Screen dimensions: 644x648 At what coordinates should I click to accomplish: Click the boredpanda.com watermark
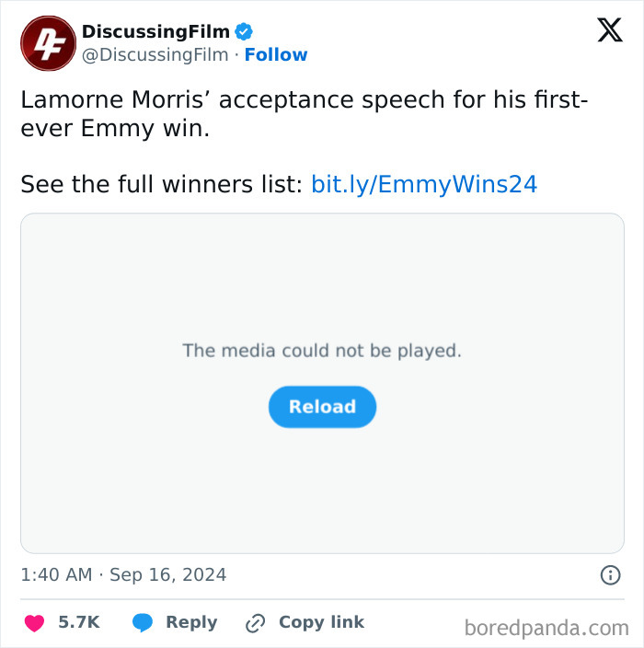546,628
